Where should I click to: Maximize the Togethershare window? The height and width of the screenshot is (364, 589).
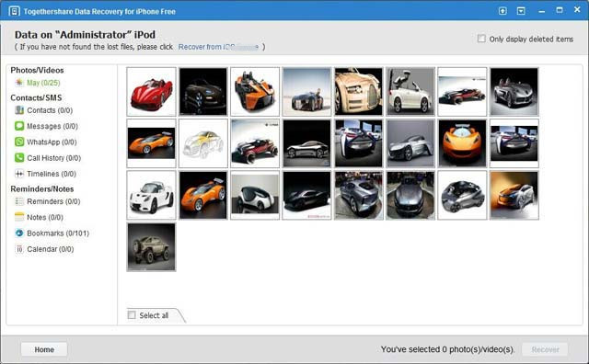(560, 10)
